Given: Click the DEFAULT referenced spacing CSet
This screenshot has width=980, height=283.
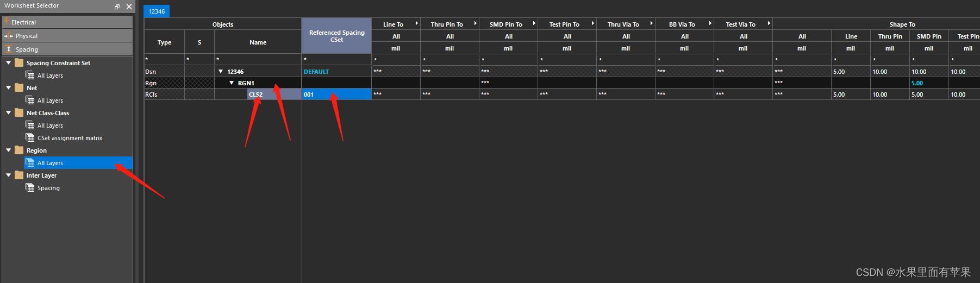Looking at the screenshot, I should 316,72.
